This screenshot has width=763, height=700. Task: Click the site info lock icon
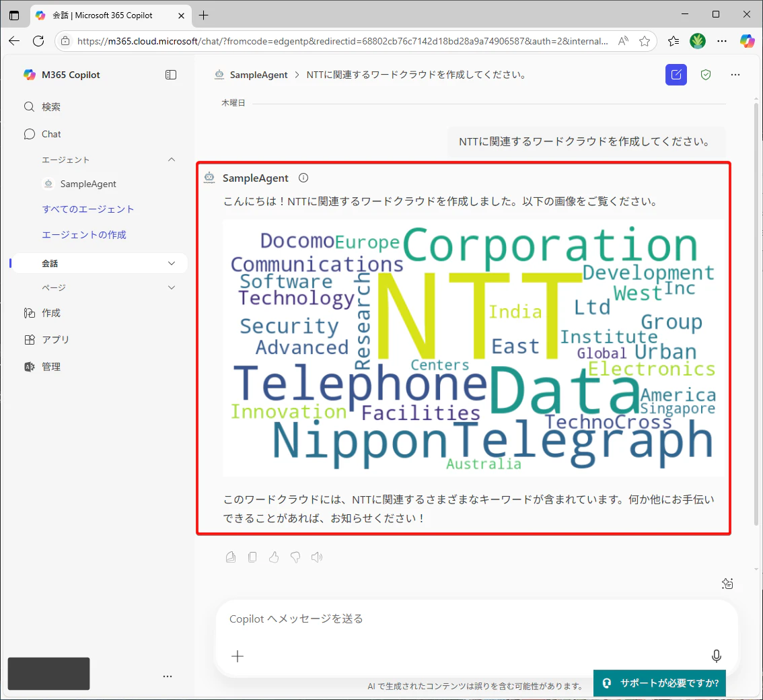click(65, 41)
